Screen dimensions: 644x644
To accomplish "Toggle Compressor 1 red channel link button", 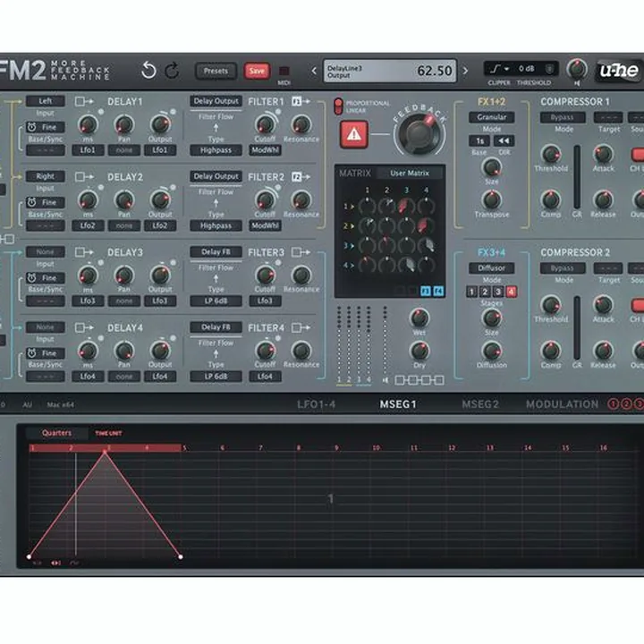I will (638, 155).
